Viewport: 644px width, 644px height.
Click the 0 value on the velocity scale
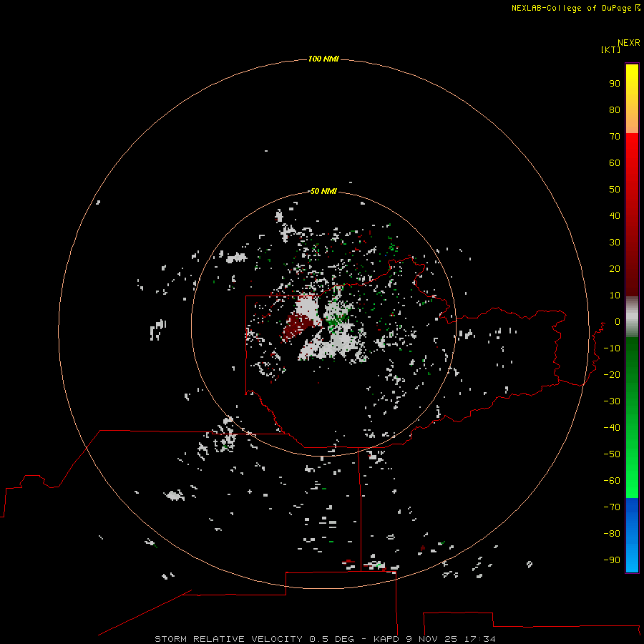[618, 322]
